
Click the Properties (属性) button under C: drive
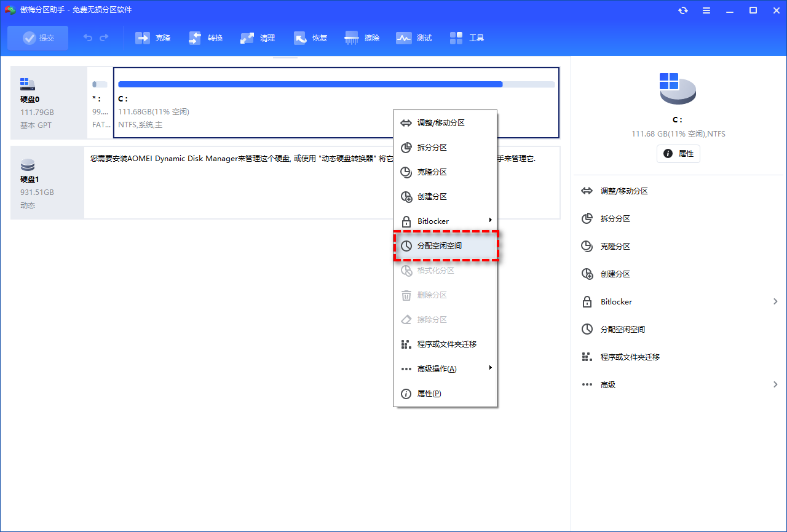coord(678,154)
